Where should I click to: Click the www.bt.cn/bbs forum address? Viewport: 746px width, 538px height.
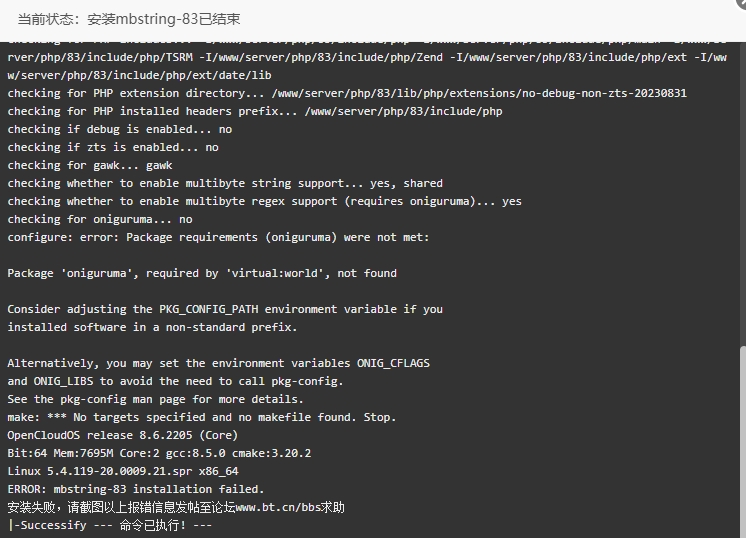pos(277,507)
